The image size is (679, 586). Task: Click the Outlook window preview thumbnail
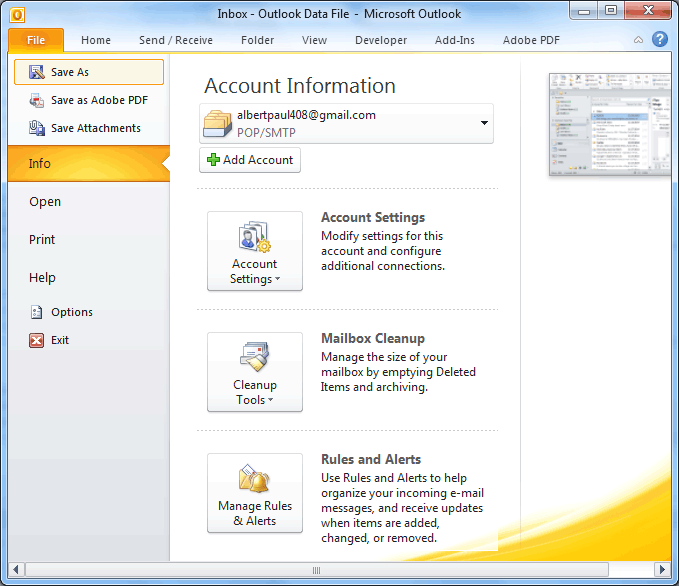click(x=610, y=125)
